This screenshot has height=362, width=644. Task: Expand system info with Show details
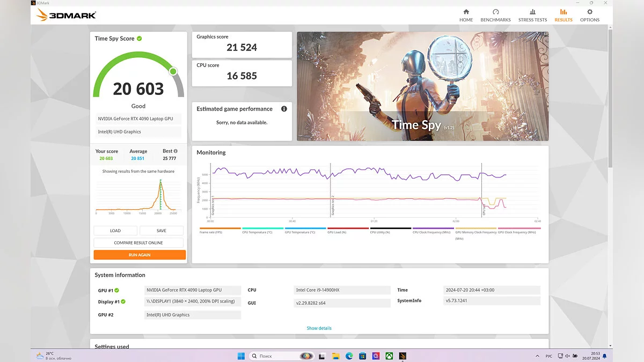tap(319, 328)
